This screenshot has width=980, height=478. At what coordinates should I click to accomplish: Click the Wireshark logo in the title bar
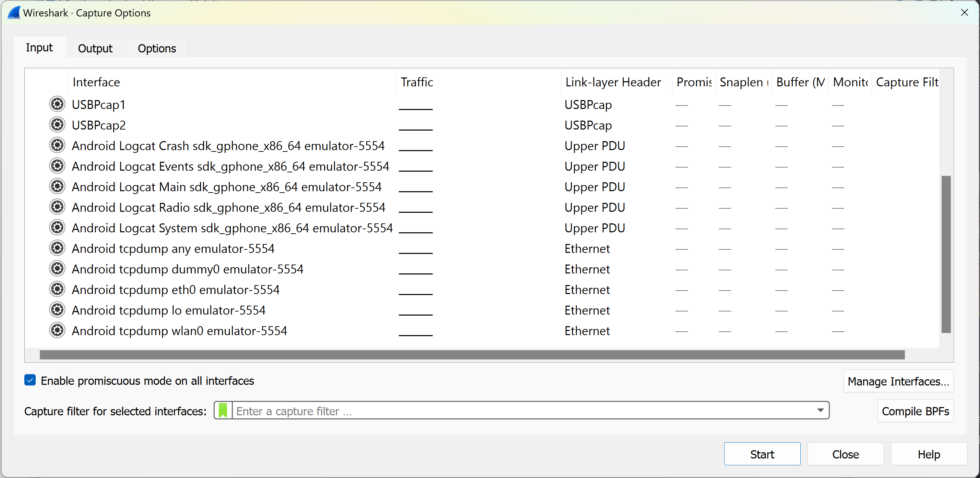pos(13,13)
